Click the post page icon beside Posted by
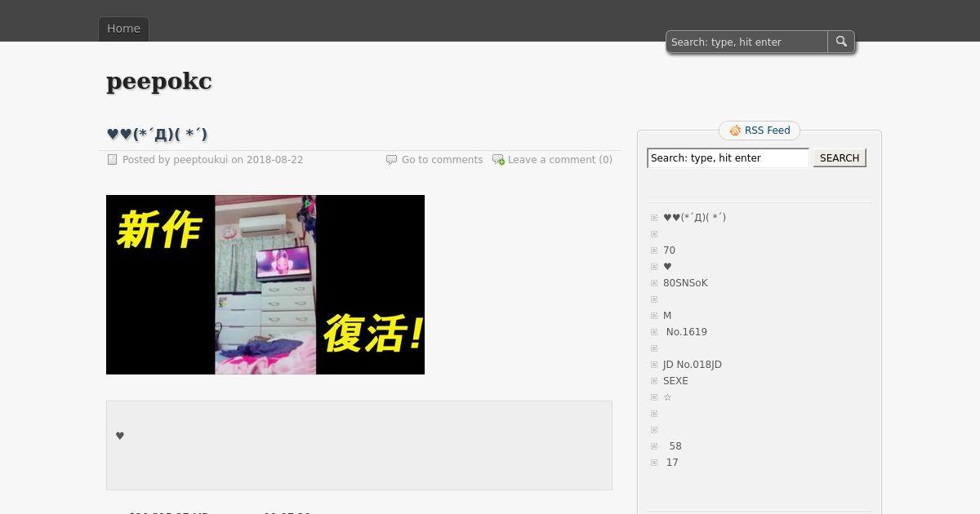980x514 pixels. pyautogui.click(x=113, y=160)
